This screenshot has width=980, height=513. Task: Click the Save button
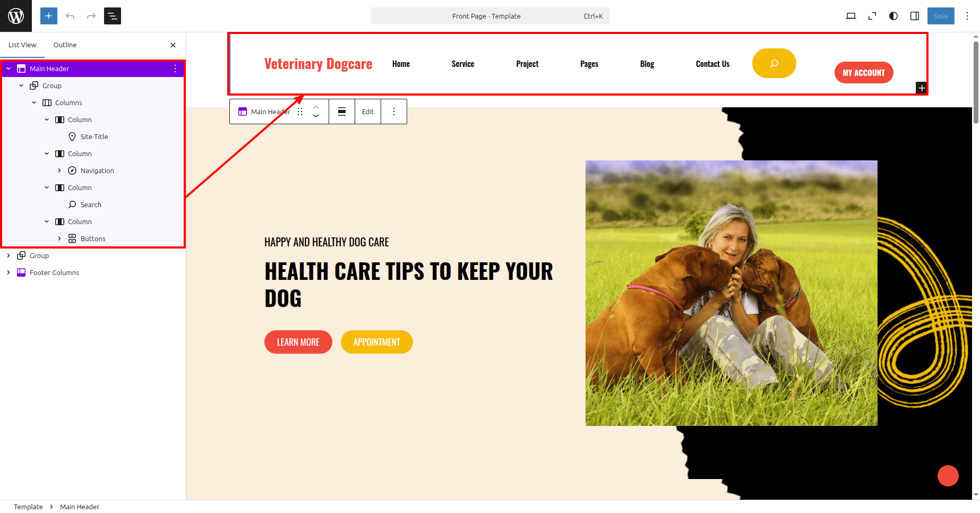(x=941, y=16)
